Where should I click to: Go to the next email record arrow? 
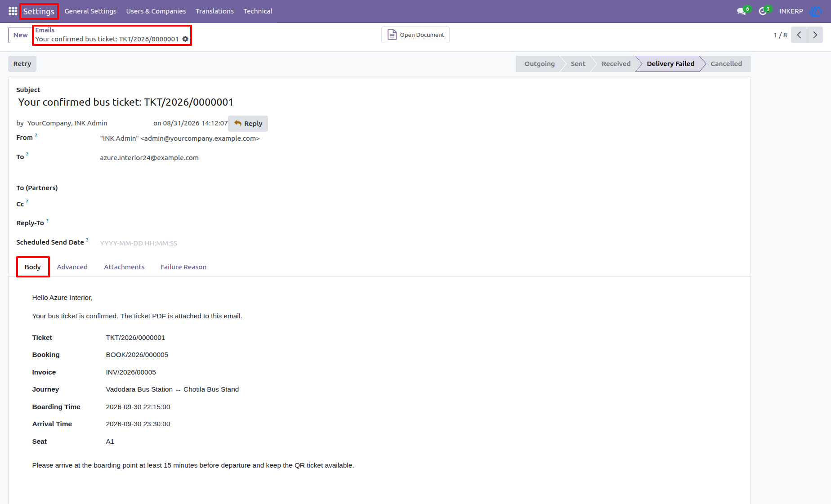click(x=815, y=35)
